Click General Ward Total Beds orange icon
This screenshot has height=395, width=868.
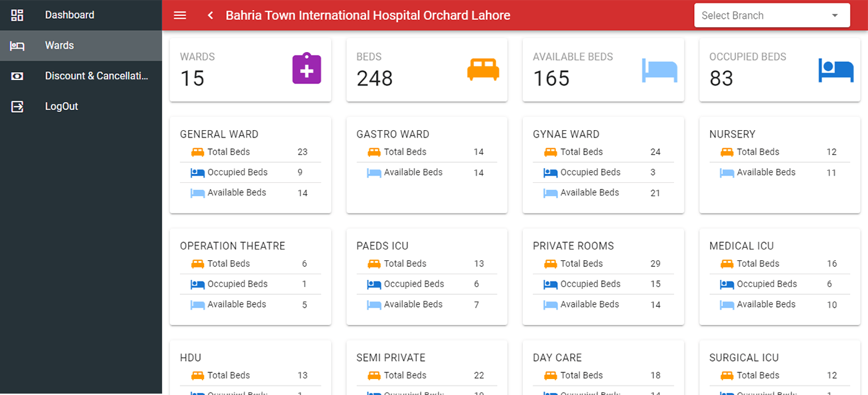pos(197,152)
